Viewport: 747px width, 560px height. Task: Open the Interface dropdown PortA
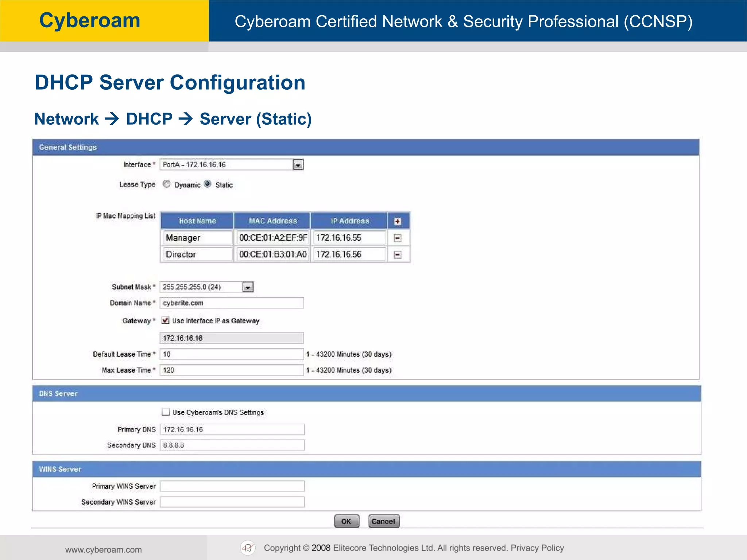click(232, 164)
